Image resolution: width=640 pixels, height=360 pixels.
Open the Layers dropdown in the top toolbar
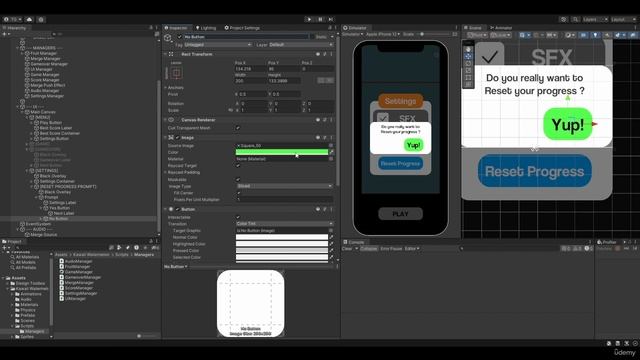[595, 19]
